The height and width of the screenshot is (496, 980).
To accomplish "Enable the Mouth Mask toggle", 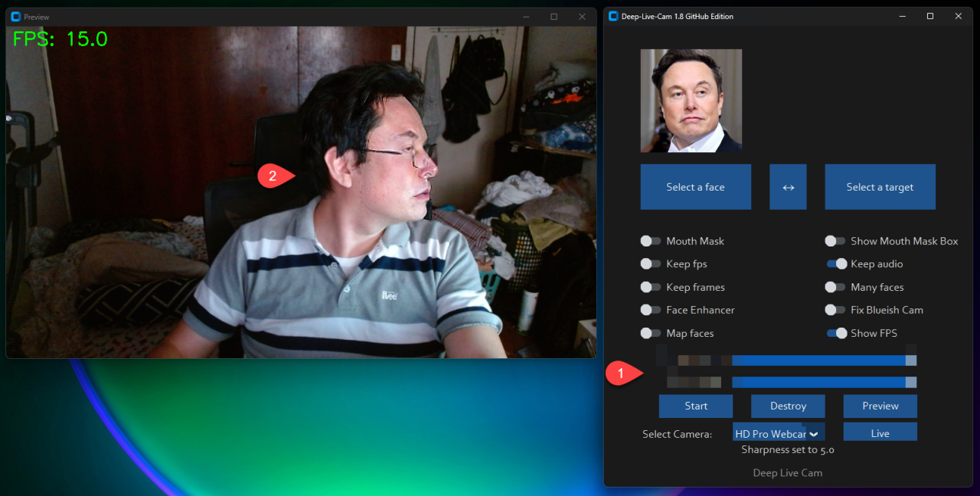I will (x=651, y=241).
